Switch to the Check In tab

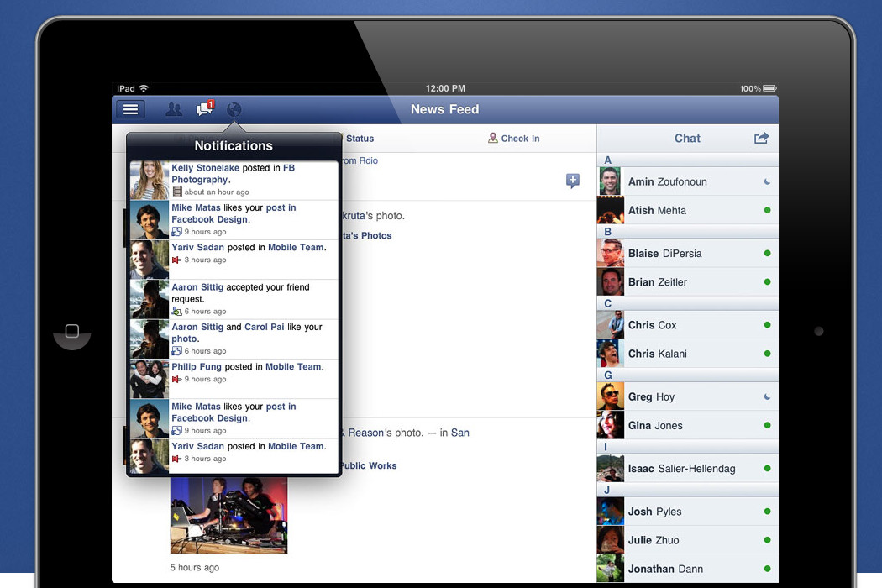[x=513, y=139]
